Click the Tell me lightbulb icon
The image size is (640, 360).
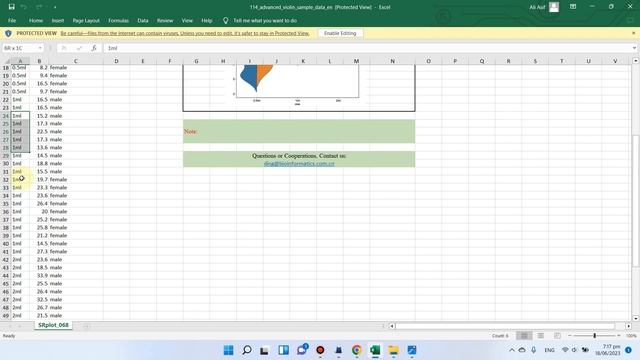(x=225, y=20)
